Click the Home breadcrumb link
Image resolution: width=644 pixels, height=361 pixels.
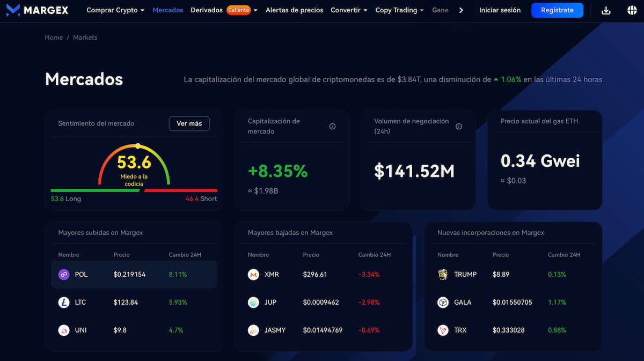[53, 37]
